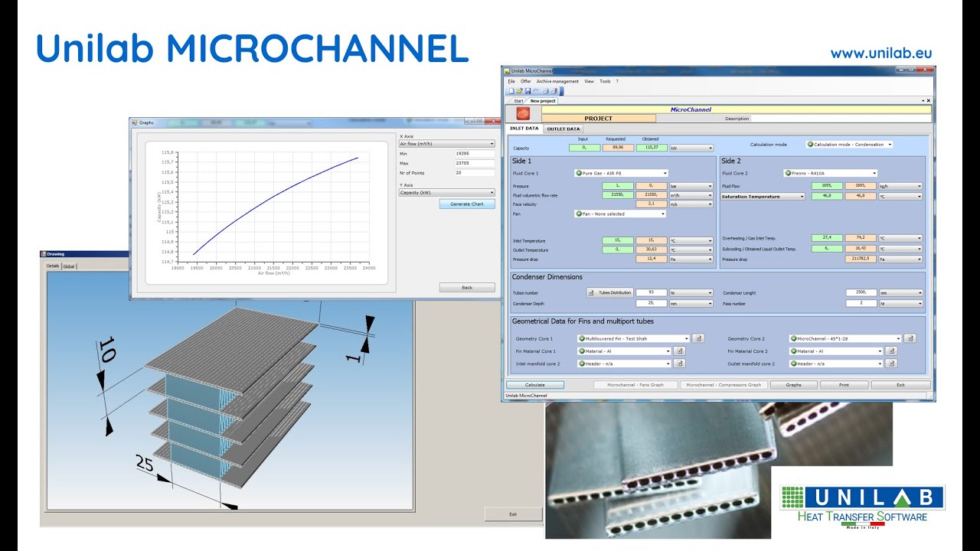The height and width of the screenshot is (551, 980).
Task: Open the View menu
Action: pos(589,81)
